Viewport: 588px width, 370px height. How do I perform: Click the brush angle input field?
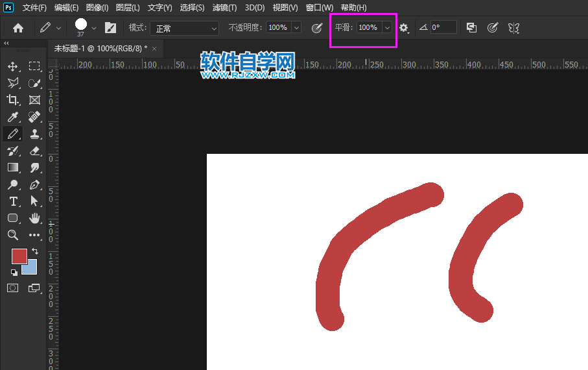[443, 28]
